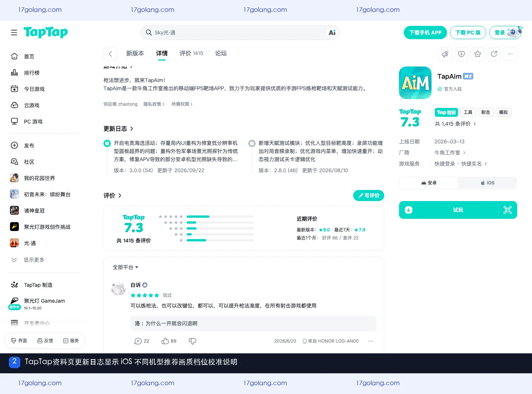This screenshot has width=532, height=394.
Task: Expand 所需权限 link
Action: point(182,104)
